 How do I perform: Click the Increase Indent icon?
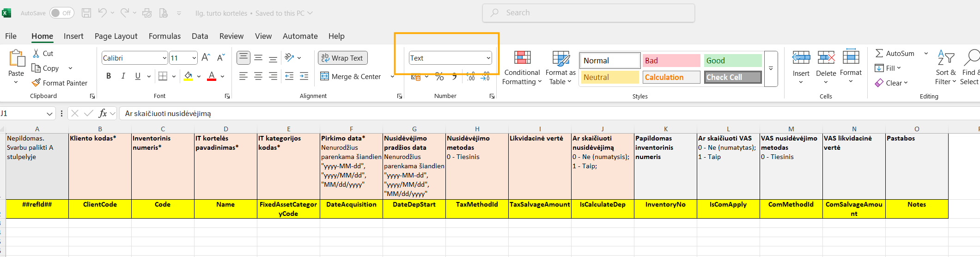pyautogui.click(x=304, y=76)
